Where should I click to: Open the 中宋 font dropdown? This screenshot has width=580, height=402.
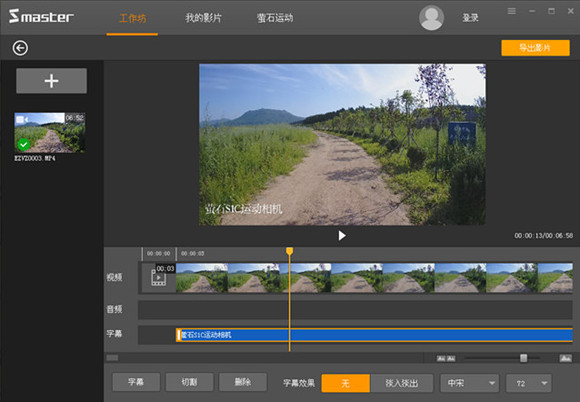pos(469,383)
